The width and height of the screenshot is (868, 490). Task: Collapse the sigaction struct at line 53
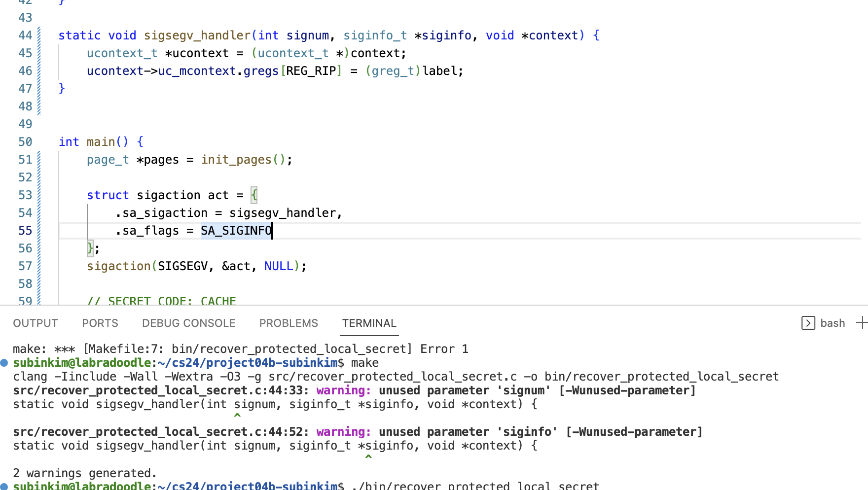[47, 195]
